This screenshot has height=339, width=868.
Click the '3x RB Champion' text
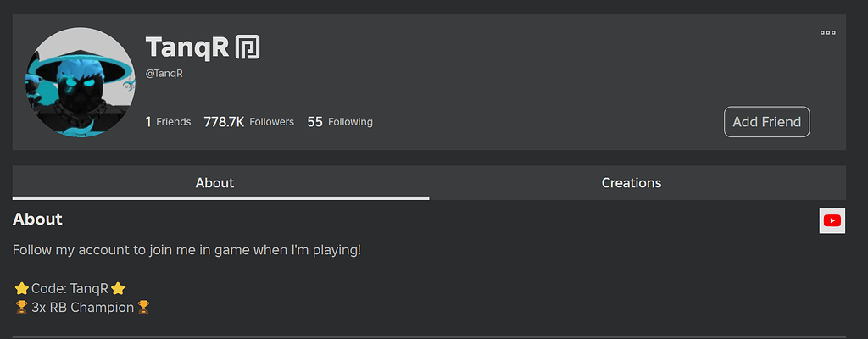[x=82, y=308]
